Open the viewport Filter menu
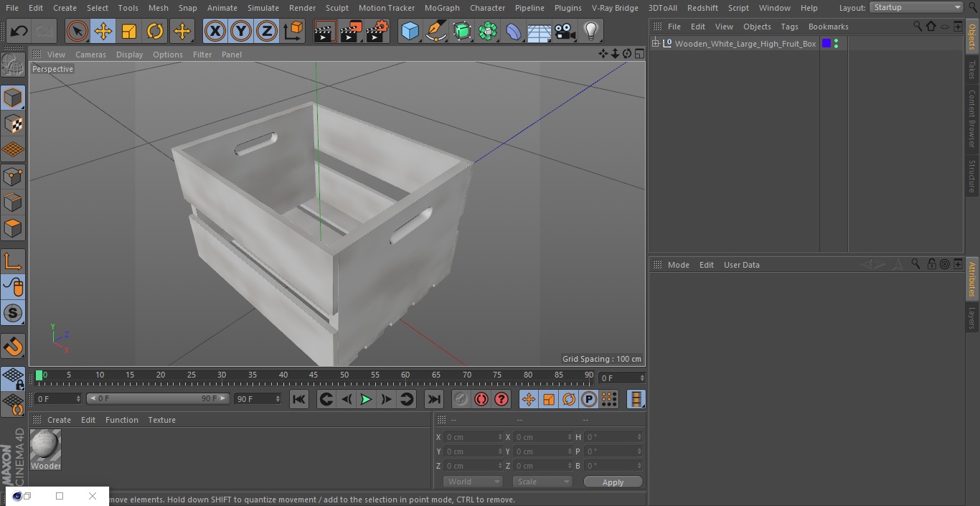The width and height of the screenshot is (980, 506). (202, 55)
